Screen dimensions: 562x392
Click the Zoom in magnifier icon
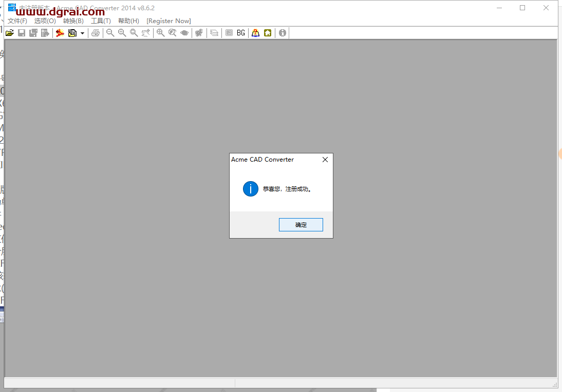122,33
